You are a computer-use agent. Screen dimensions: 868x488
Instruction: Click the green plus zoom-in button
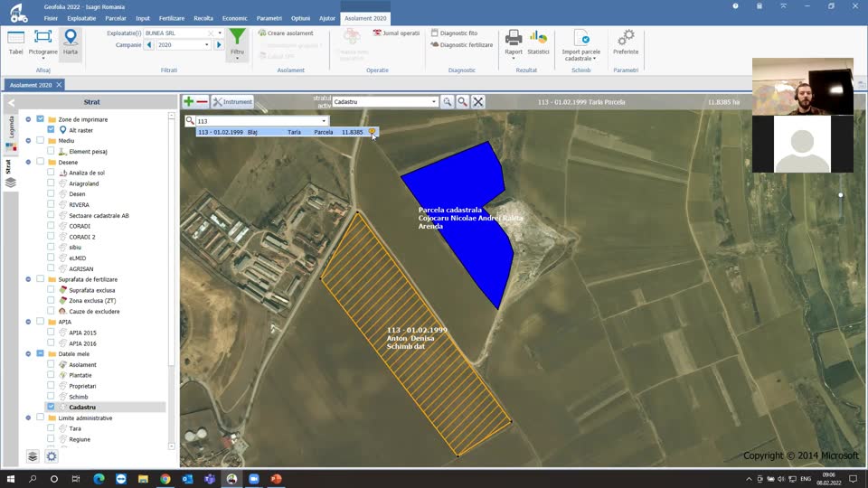pyautogui.click(x=189, y=102)
